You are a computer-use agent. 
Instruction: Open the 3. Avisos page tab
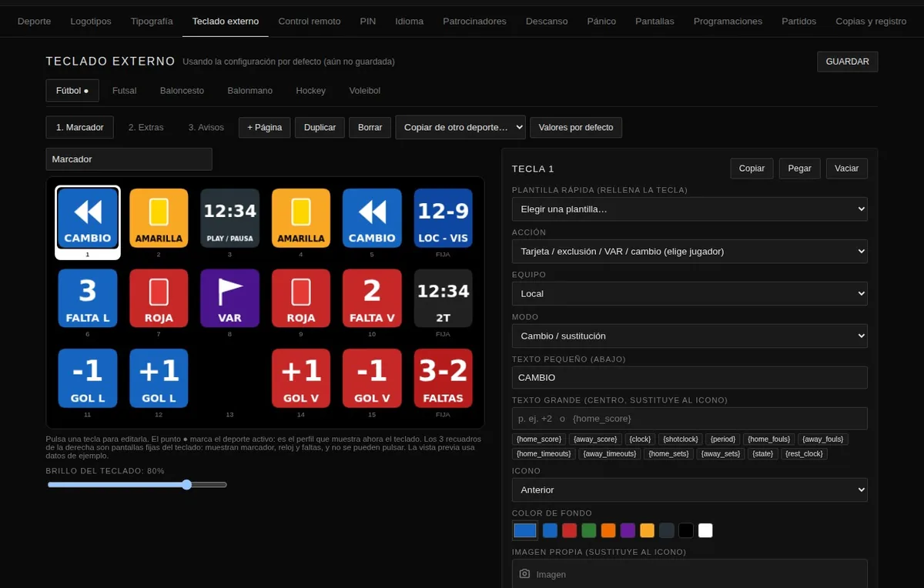206,127
